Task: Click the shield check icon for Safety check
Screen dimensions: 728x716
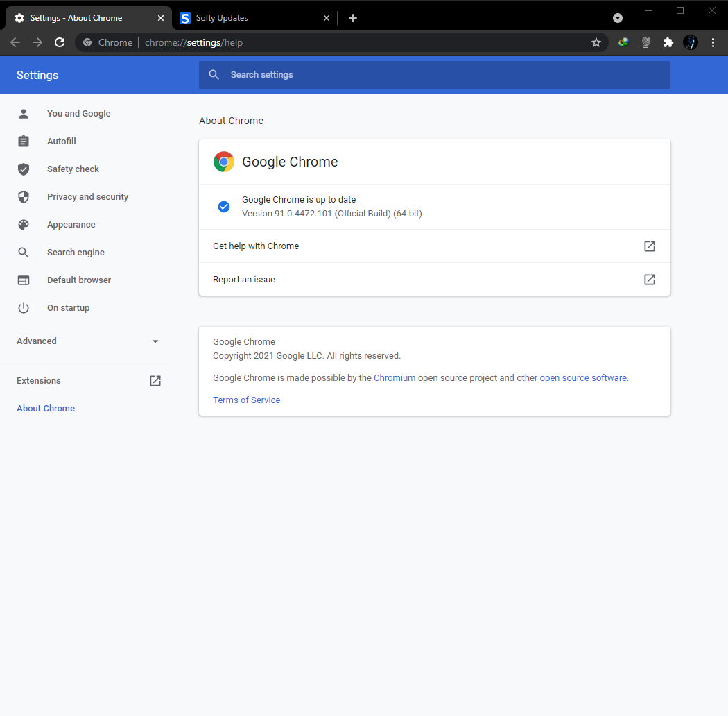Action: pyautogui.click(x=24, y=169)
